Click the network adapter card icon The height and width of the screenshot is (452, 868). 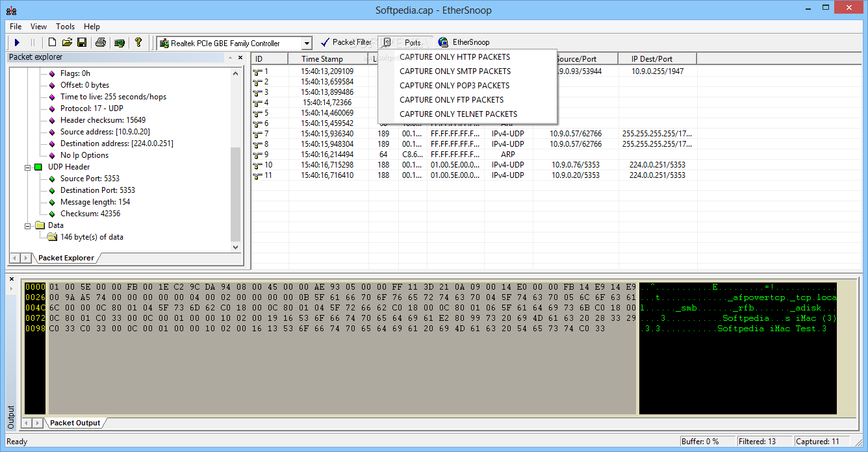(x=120, y=43)
